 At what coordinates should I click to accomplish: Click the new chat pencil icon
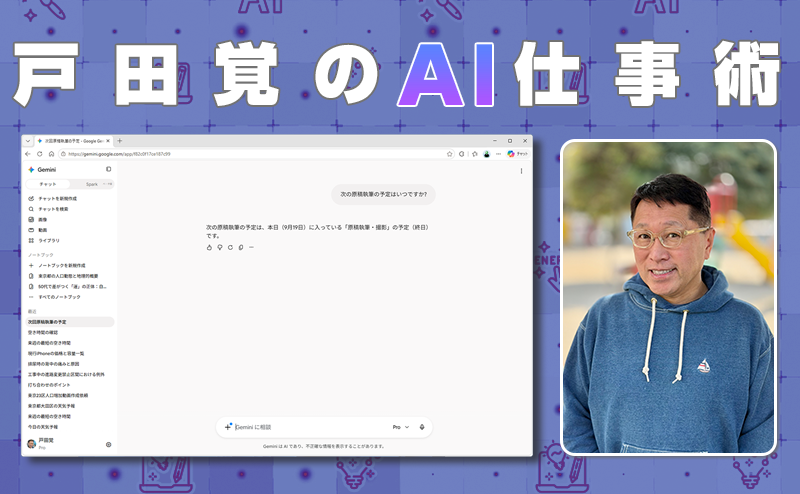click(x=31, y=199)
